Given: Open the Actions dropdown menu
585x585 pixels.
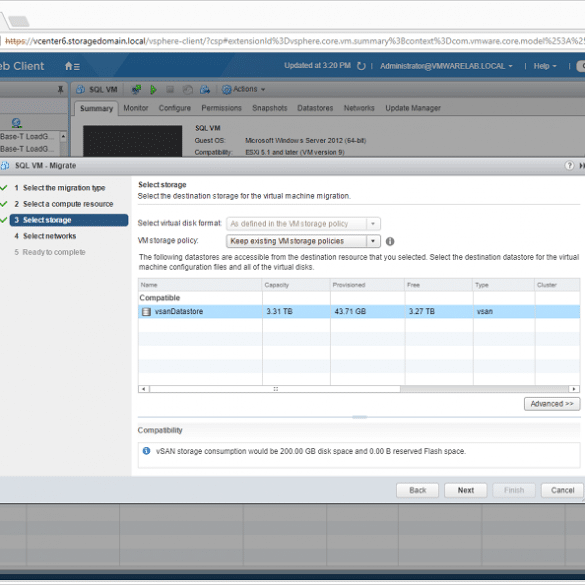Looking at the screenshot, I should pos(249,89).
